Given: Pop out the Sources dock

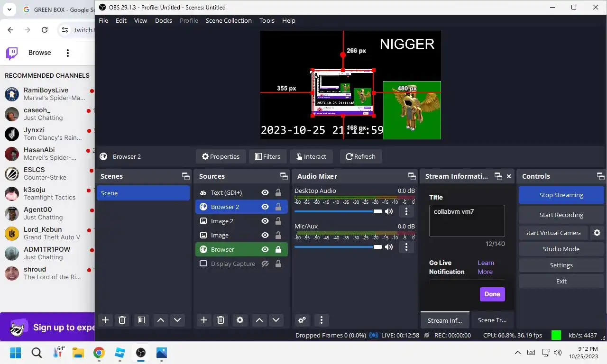Looking at the screenshot, I should point(284,176).
